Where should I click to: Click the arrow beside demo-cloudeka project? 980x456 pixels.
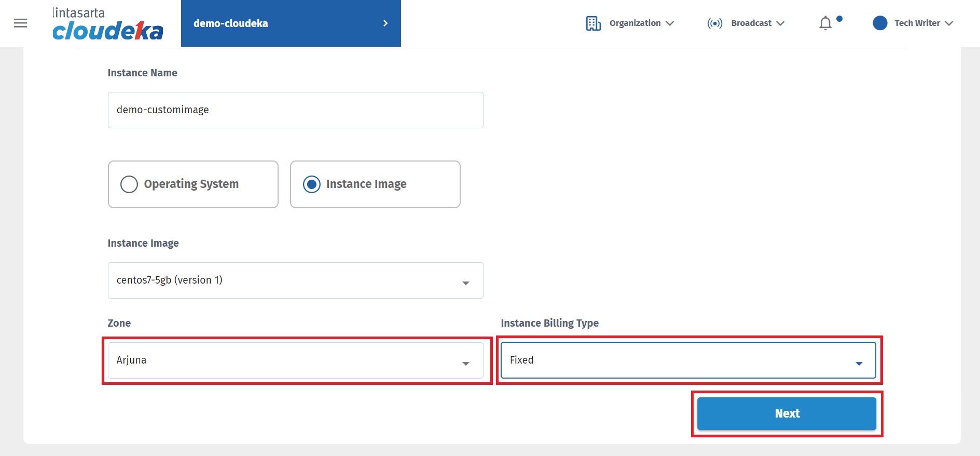385,23
